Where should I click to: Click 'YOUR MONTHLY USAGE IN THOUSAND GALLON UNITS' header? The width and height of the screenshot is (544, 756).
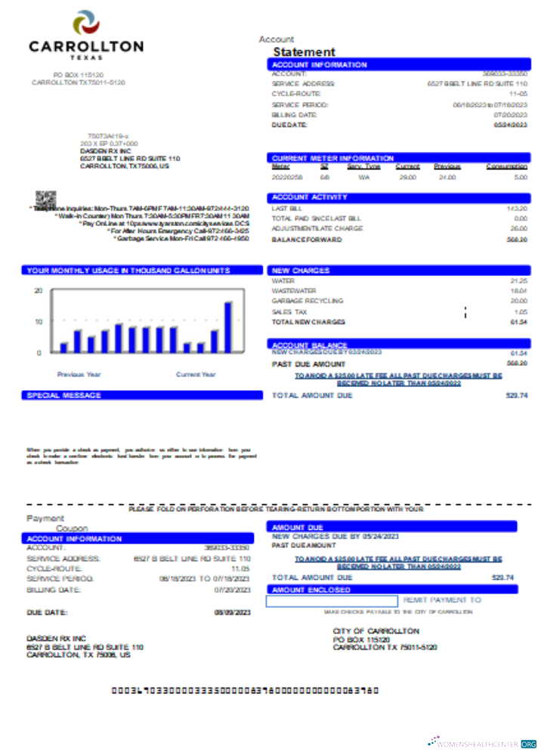(142, 271)
